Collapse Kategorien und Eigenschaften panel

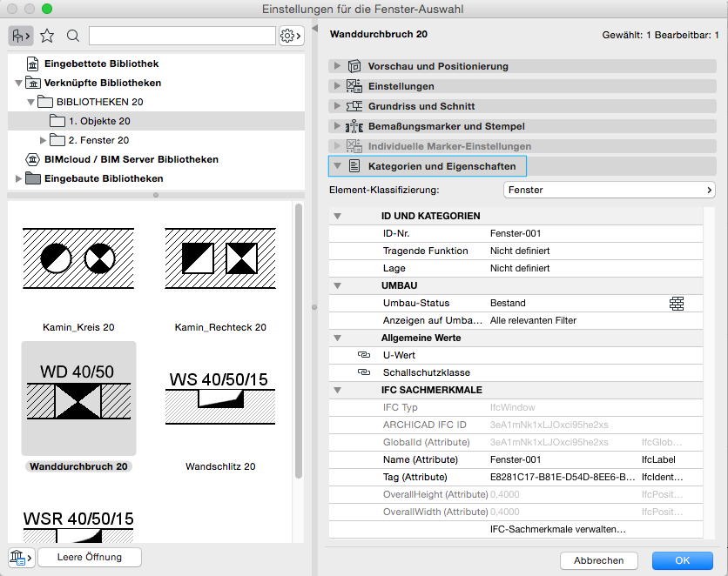[x=338, y=166]
